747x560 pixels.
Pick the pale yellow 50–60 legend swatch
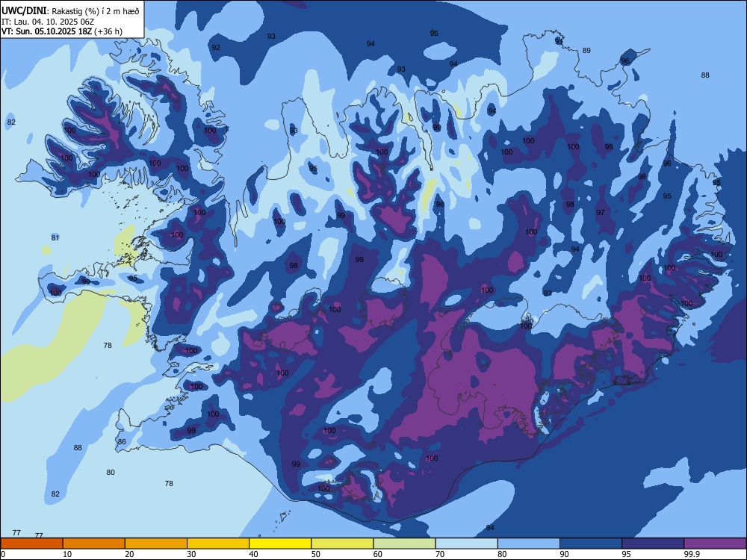tap(342, 544)
